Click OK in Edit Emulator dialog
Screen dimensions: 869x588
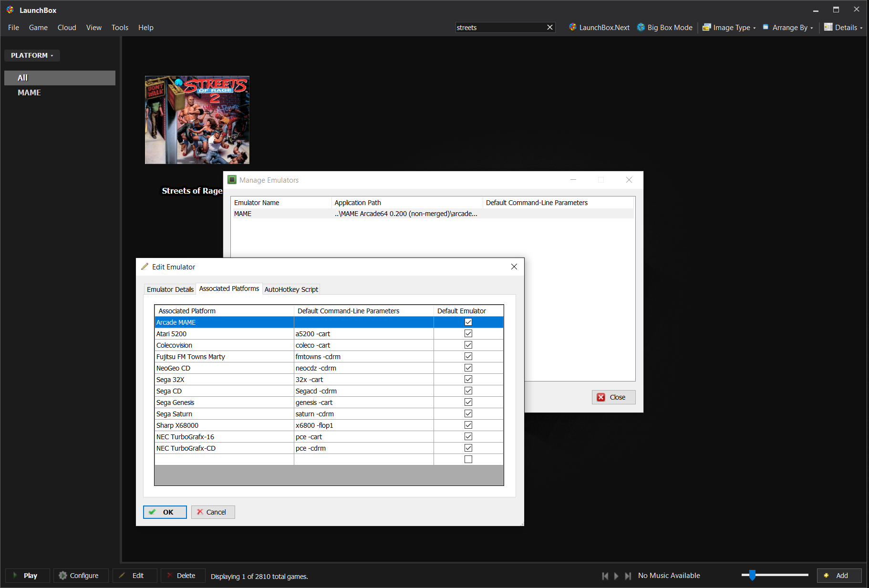pyautogui.click(x=165, y=512)
